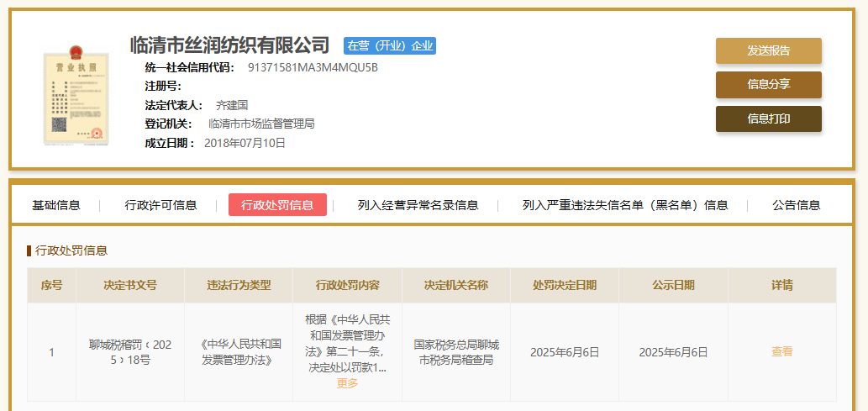Go to 列入经营异常名录信息 tab
This screenshot has width=868, height=411.
pos(418,205)
